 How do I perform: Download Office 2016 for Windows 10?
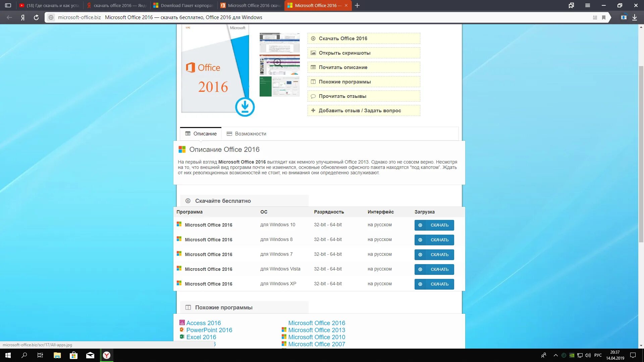[434, 225]
